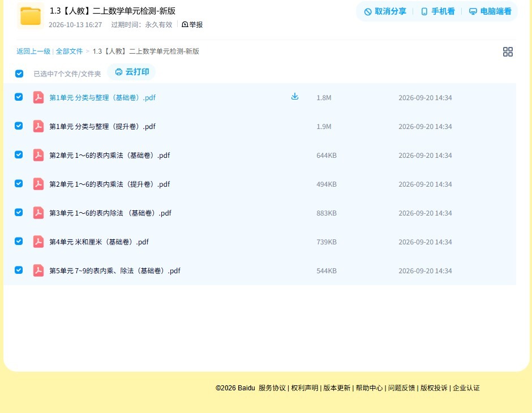Image resolution: width=532 pixels, height=413 pixels.
Task: Open 版权投诉 footer link
Action: coord(434,388)
